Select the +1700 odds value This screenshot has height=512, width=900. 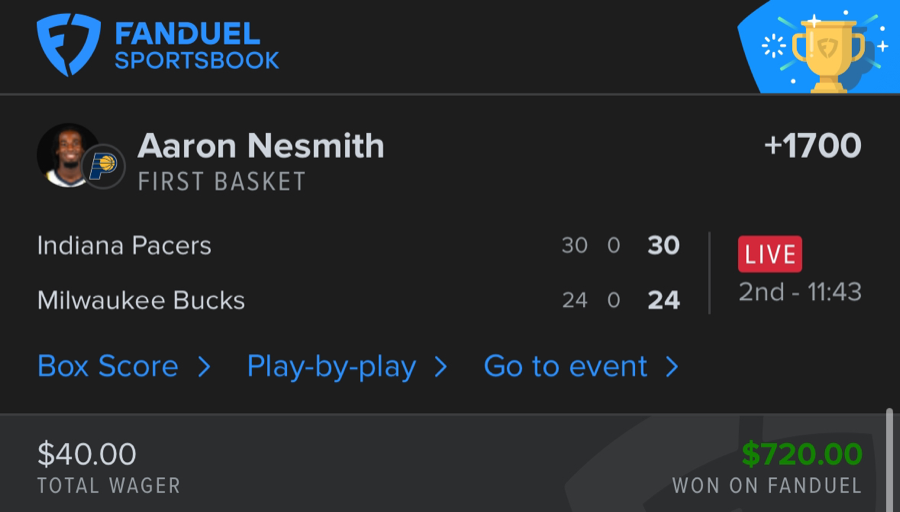pyautogui.click(x=812, y=146)
